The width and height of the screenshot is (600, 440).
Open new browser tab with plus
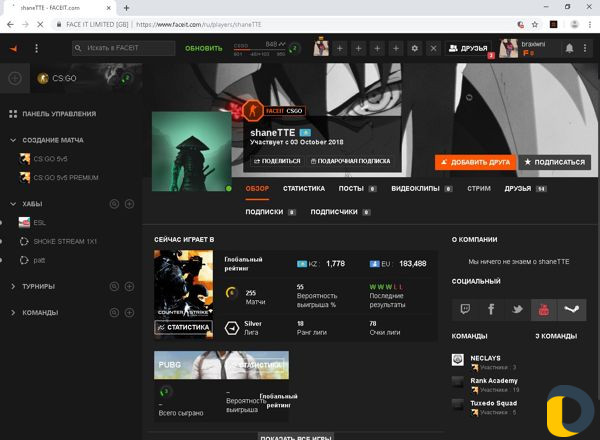(x=126, y=8)
